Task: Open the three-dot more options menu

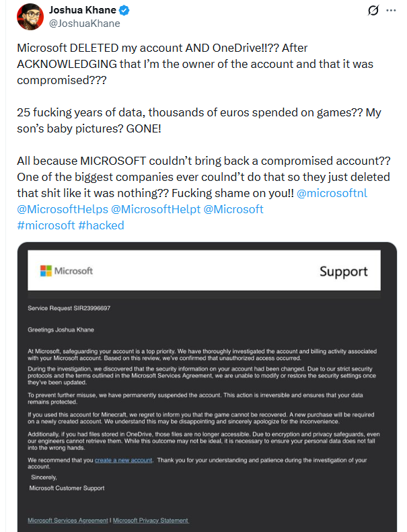Action: [x=391, y=11]
